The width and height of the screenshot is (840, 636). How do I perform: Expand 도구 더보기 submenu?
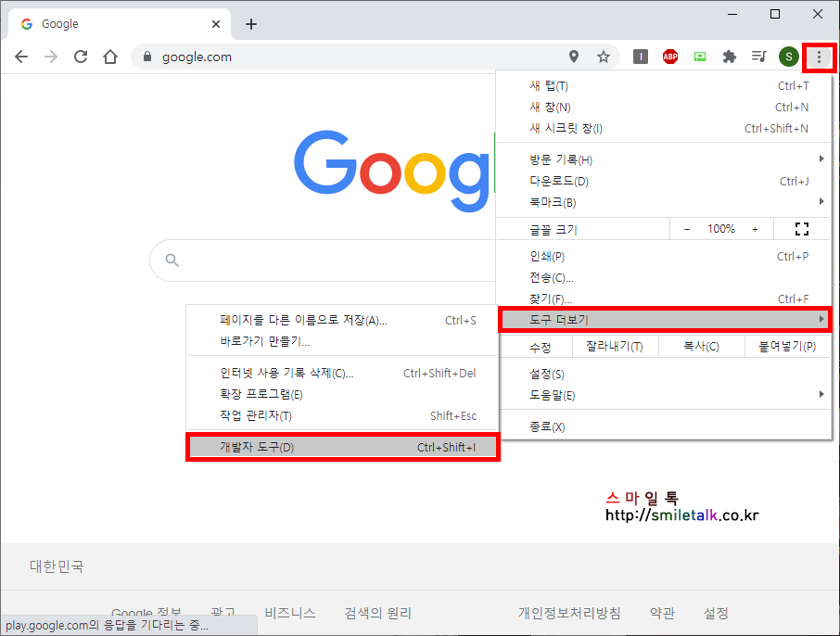665,320
